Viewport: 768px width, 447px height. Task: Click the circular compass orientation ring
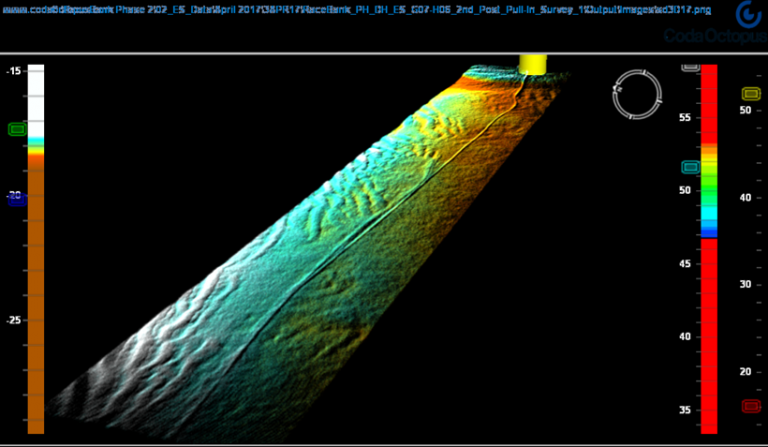tap(636, 91)
